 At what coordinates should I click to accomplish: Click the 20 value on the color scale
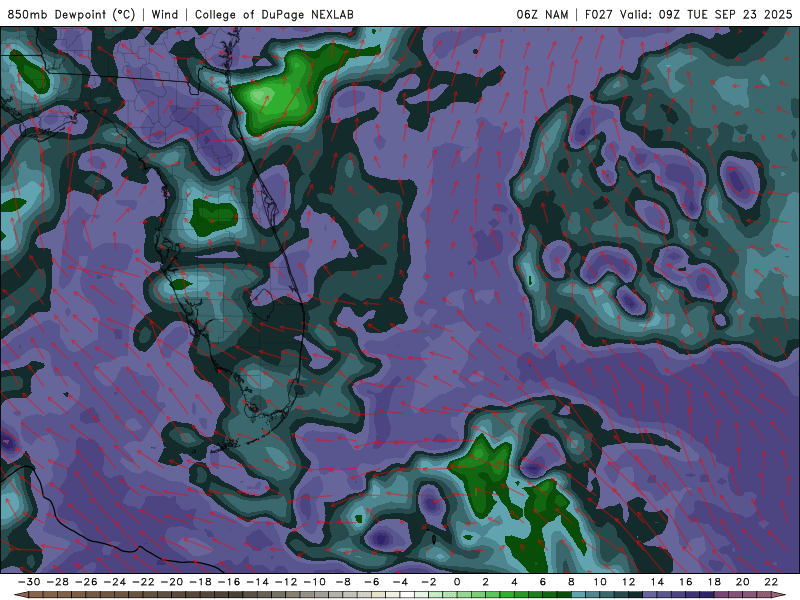(743, 582)
